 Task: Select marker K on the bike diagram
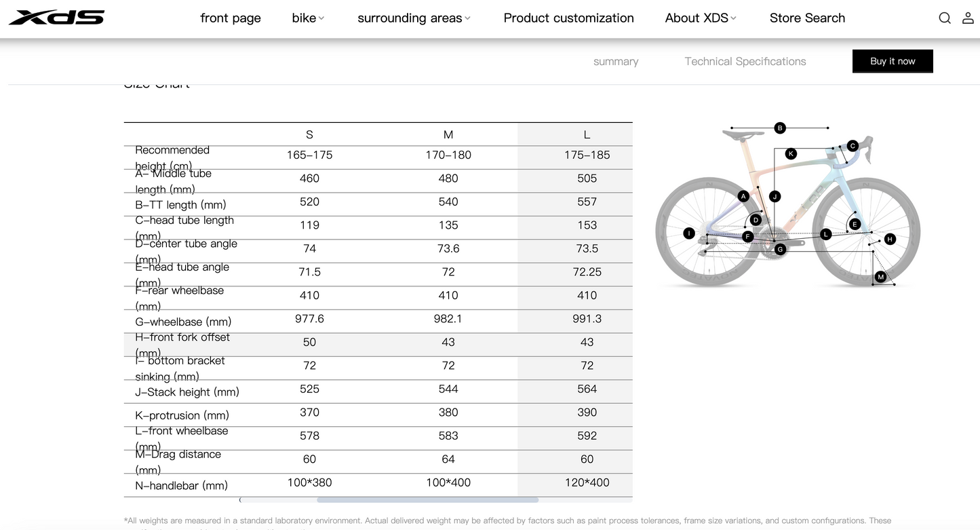tap(791, 153)
